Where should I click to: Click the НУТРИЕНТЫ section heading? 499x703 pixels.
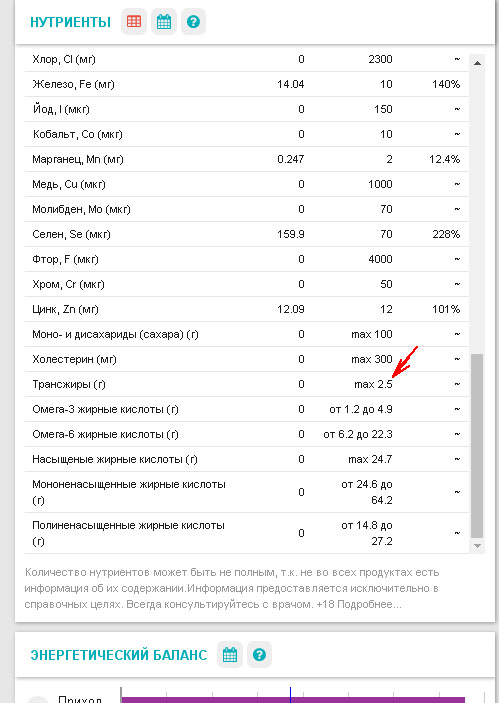pos(70,22)
